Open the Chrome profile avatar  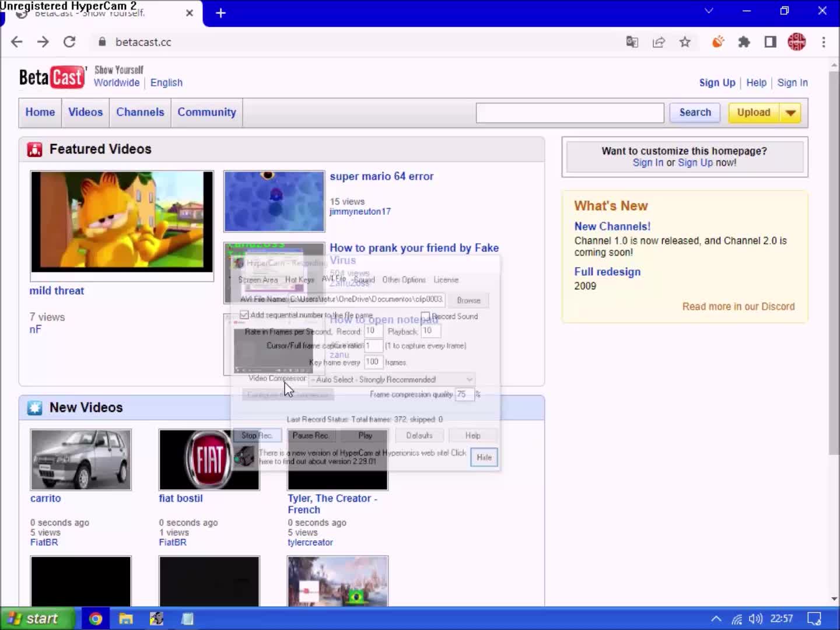coord(796,42)
